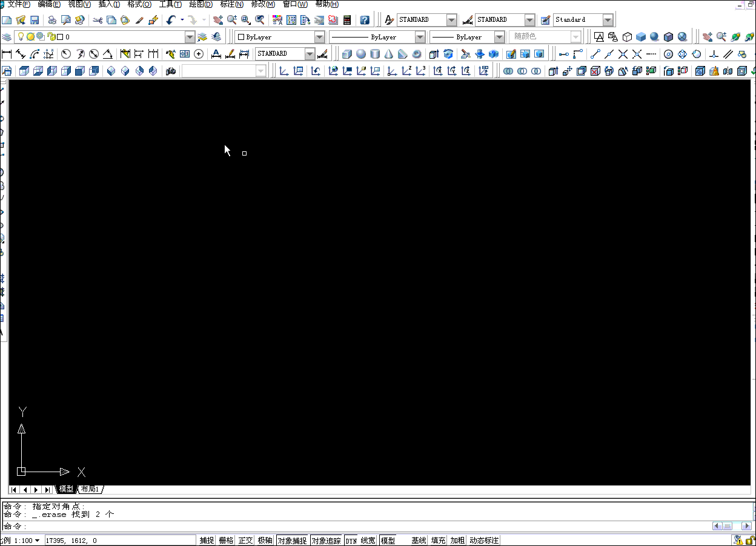Image resolution: width=756 pixels, height=546 pixels.
Task: Click the Cone solid icon
Action: (389, 54)
